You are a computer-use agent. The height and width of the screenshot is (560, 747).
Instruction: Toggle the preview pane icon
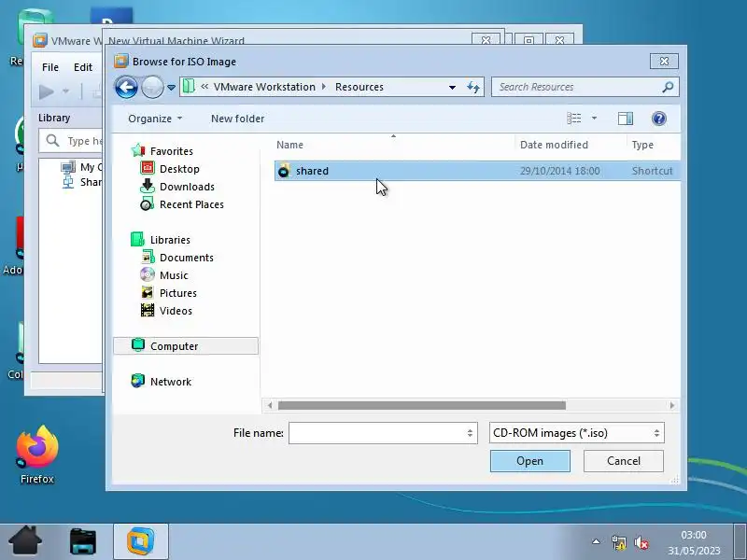point(625,119)
